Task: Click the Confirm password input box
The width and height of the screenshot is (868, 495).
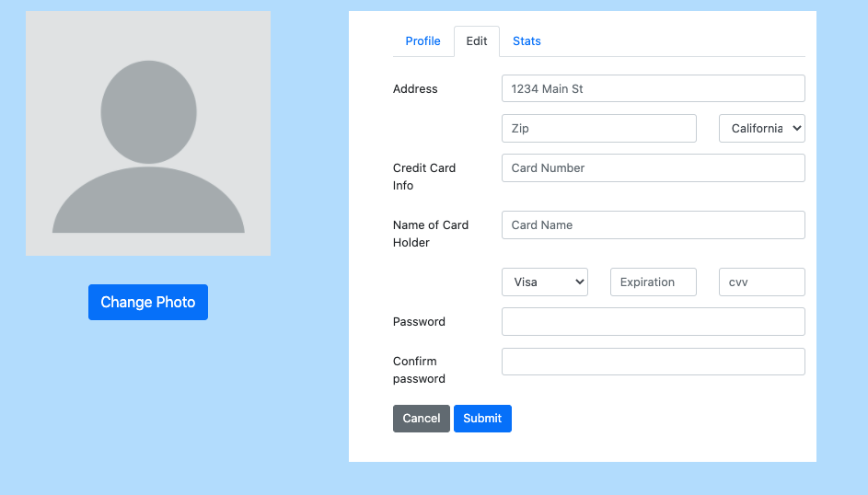Action: tap(654, 362)
